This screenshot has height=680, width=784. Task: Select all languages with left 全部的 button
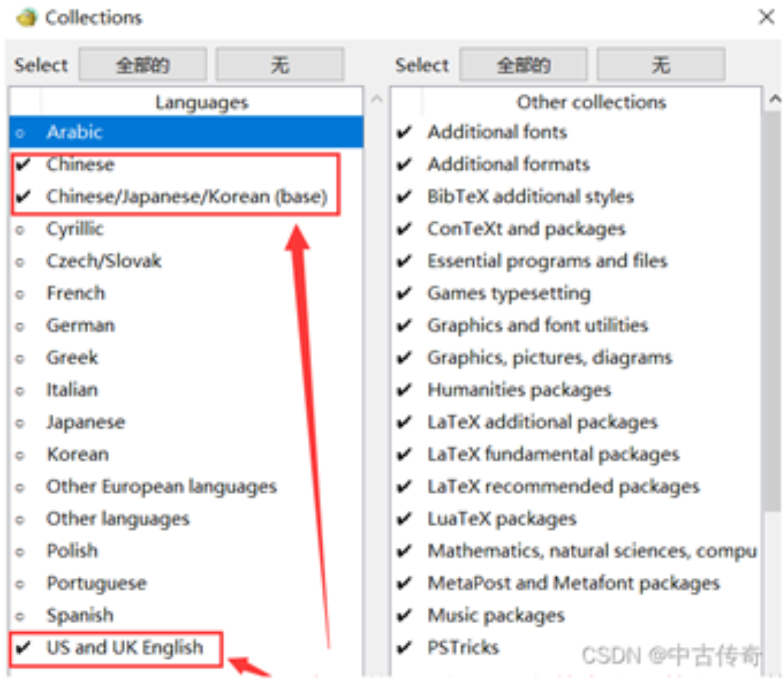tap(143, 65)
